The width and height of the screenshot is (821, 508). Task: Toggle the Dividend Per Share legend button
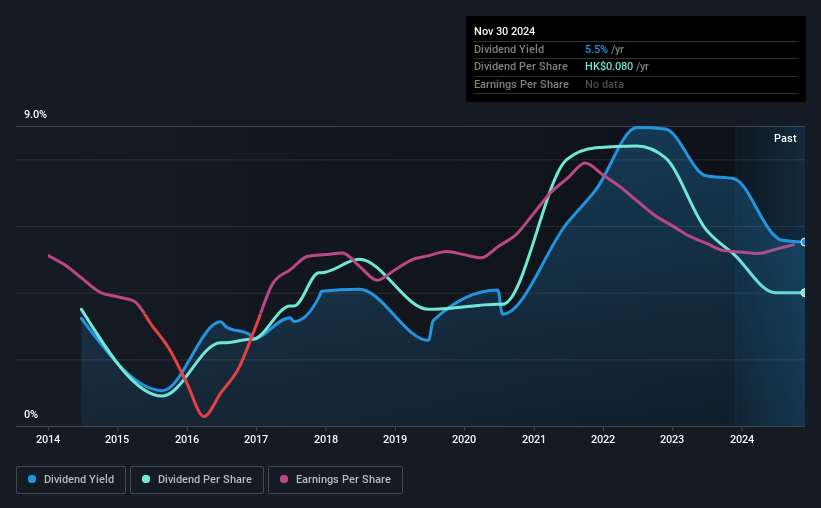pyautogui.click(x=197, y=480)
